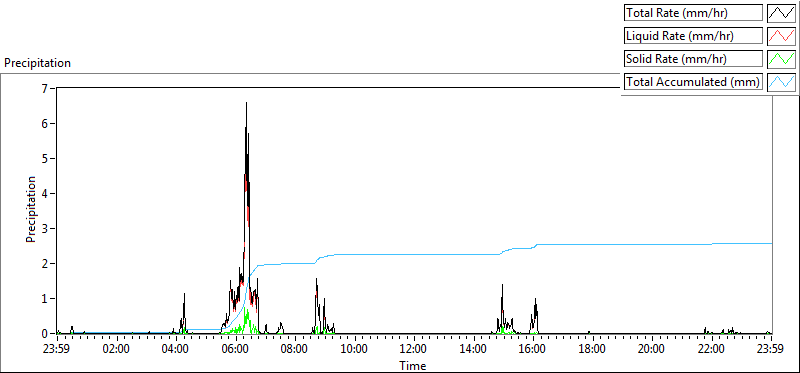Select the Total Accumulated (mm) legend label

693,82
